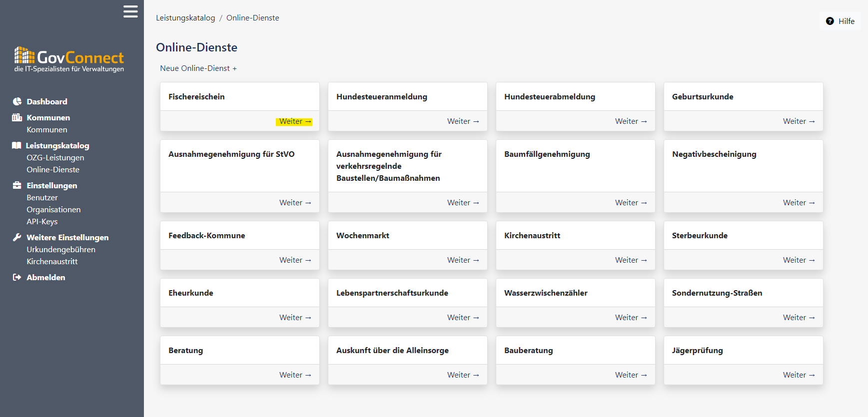Select the Baumfällgenehmigung card title
The width and height of the screenshot is (868, 417).
[547, 154]
